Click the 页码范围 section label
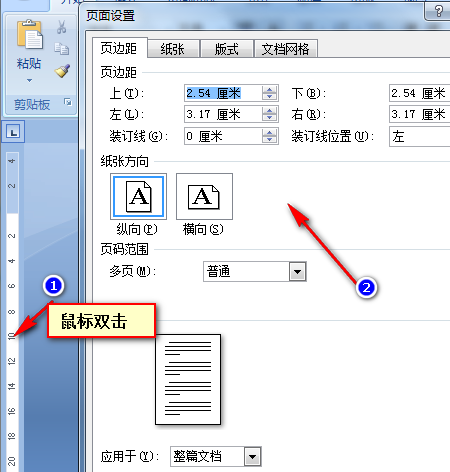The height and width of the screenshot is (472, 450). click(x=124, y=249)
